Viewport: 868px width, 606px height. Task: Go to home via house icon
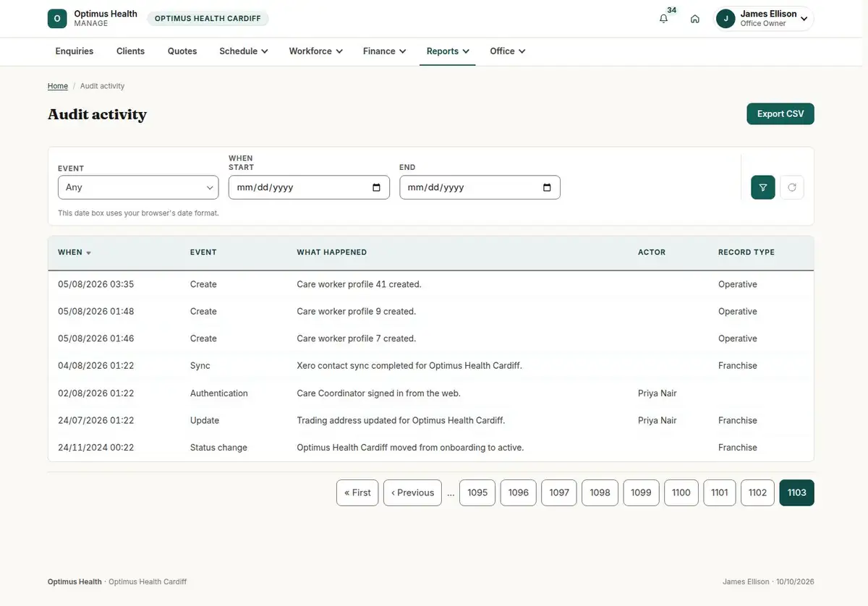pos(695,19)
